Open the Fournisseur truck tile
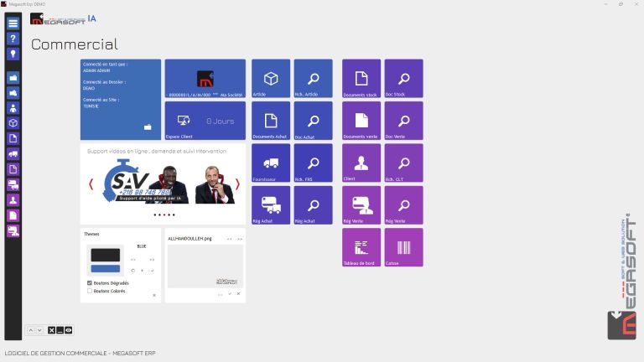Screen dimensions: 644x362 click(x=271, y=163)
